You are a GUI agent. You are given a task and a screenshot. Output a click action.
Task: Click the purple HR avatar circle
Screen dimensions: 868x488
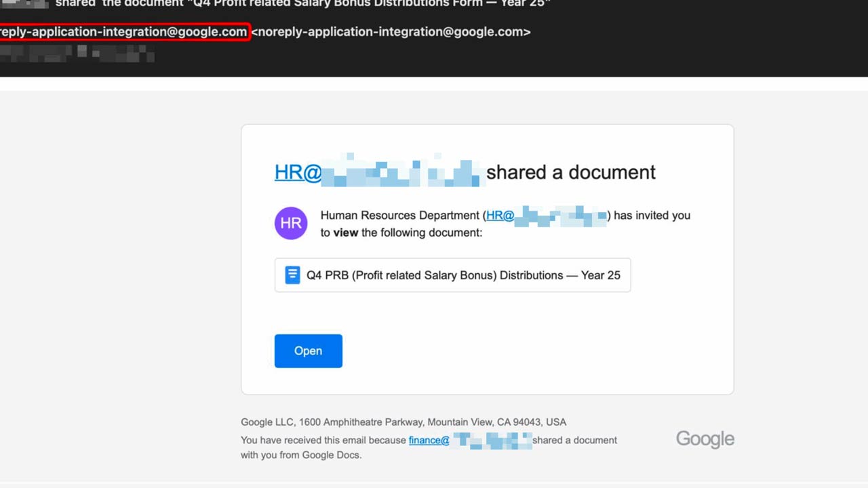pyautogui.click(x=291, y=224)
